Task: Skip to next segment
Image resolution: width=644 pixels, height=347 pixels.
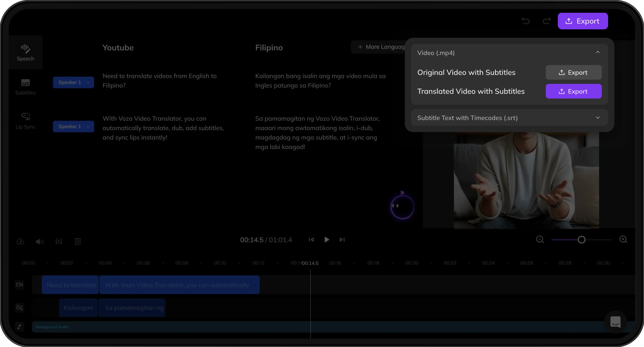Action: point(342,240)
